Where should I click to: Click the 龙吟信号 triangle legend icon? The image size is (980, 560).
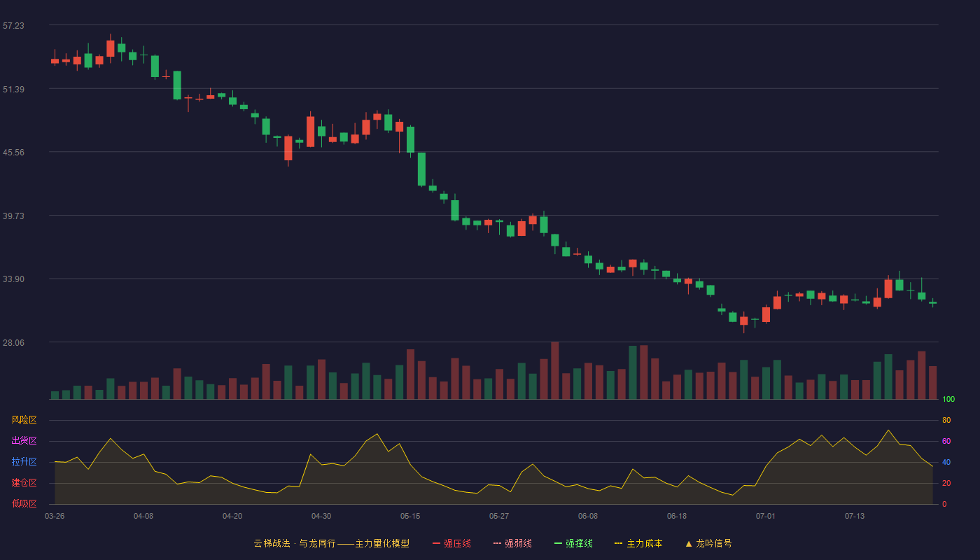689,543
